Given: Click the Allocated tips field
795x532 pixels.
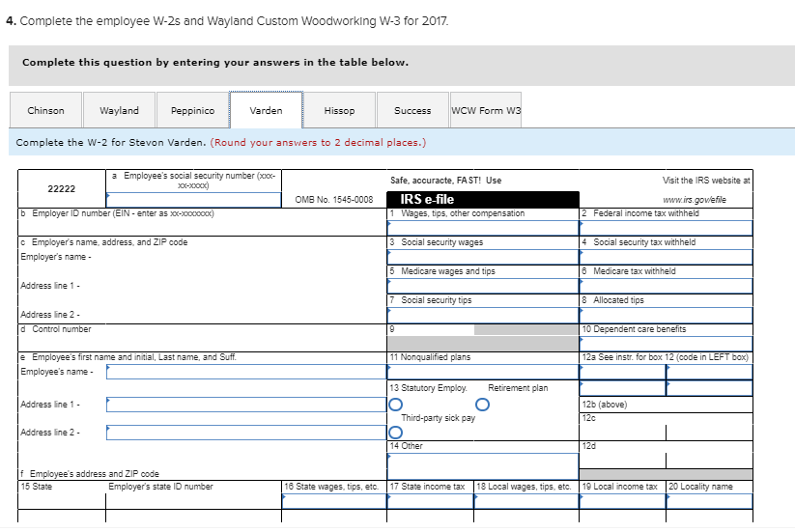Looking at the screenshot, I should tap(666, 315).
